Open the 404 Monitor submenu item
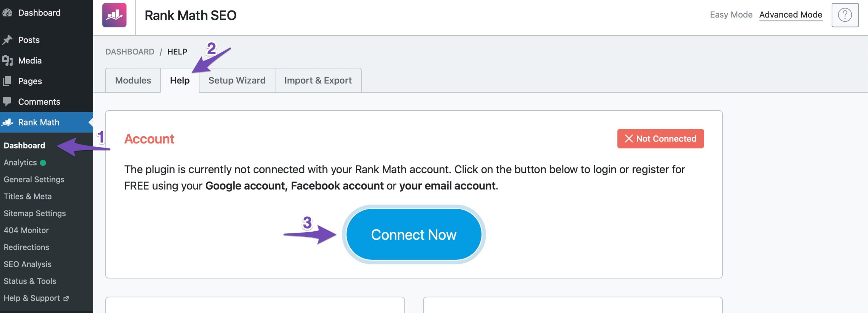 click(x=26, y=231)
